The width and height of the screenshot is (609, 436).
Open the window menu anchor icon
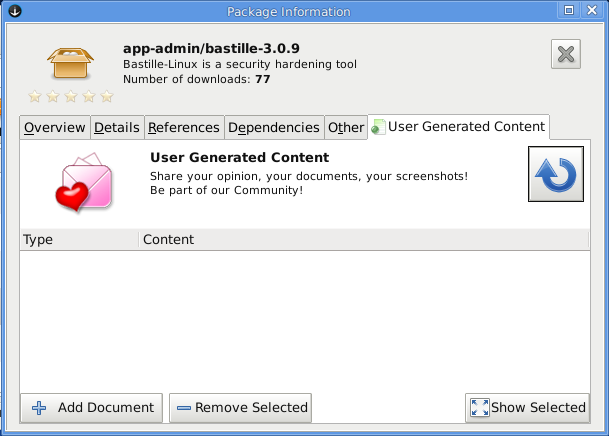pyautogui.click(x=15, y=10)
